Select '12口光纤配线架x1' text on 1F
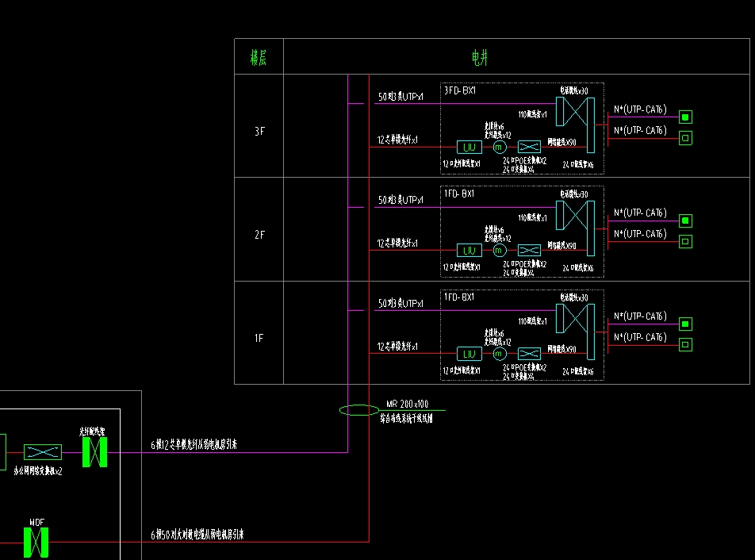755x560 pixels. point(462,370)
